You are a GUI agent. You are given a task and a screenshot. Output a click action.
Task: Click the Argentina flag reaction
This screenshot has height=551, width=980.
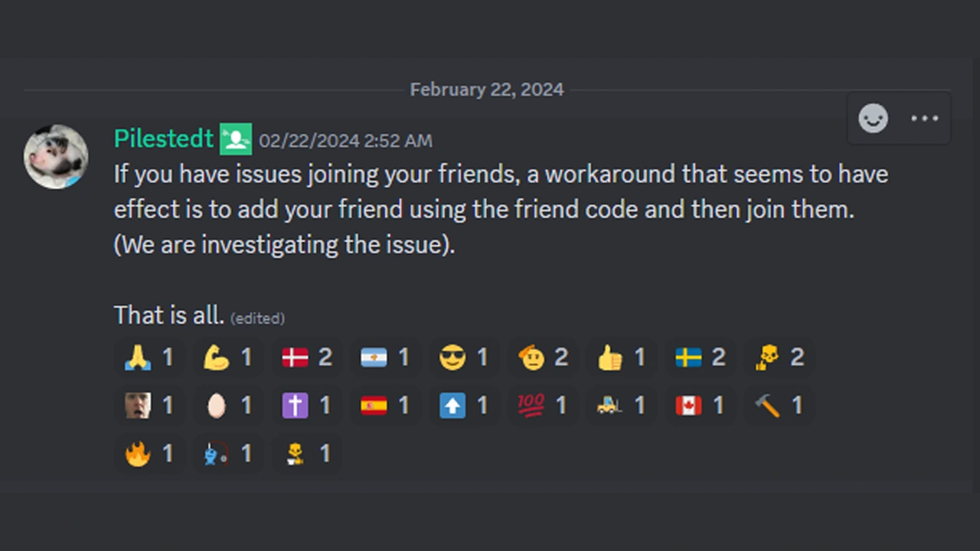(x=386, y=357)
